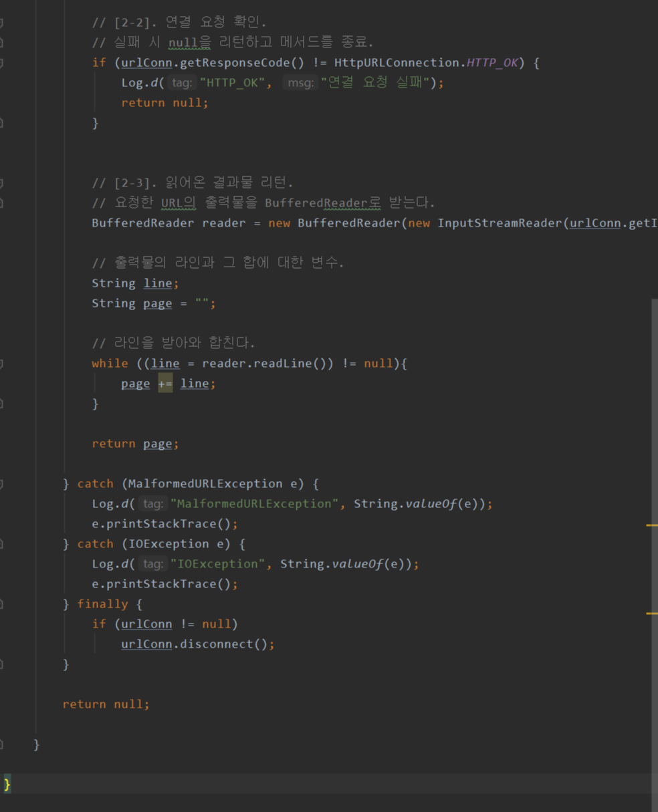This screenshot has height=812, width=658.
Task: Click the page variable in 'String page = ""'
Action: tap(158, 303)
